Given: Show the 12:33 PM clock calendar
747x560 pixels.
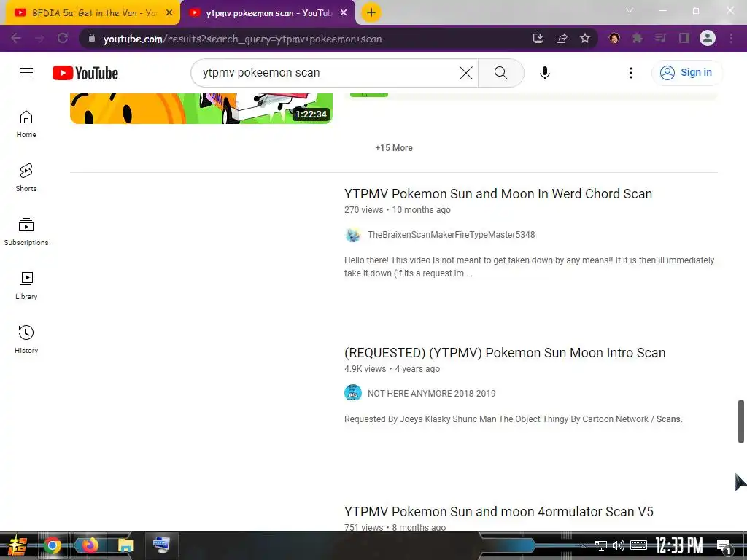Looking at the screenshot, I should [679, 545].
